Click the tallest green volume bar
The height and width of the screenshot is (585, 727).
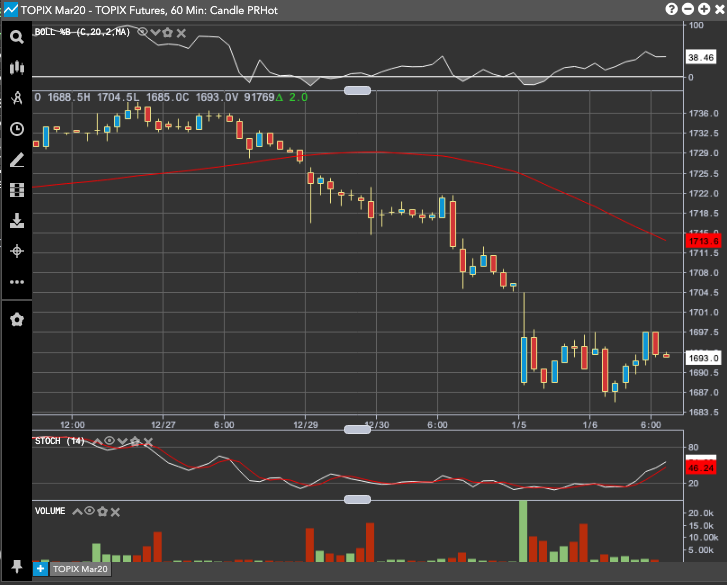(523, 531)
